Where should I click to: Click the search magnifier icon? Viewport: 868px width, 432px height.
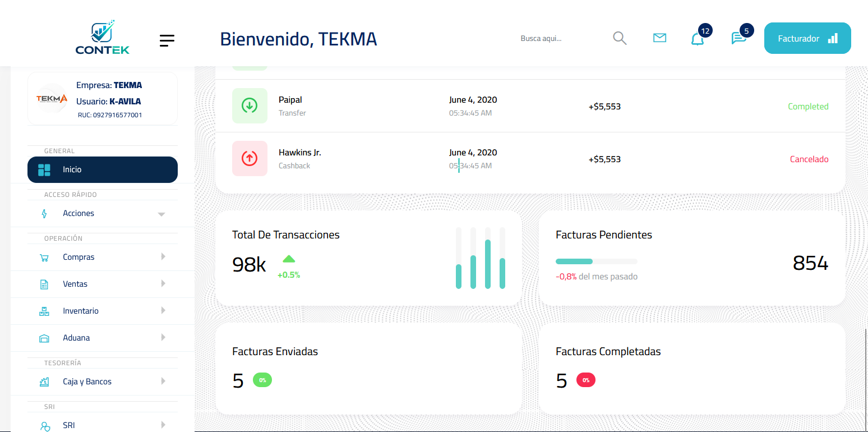[x=620, y=38]
